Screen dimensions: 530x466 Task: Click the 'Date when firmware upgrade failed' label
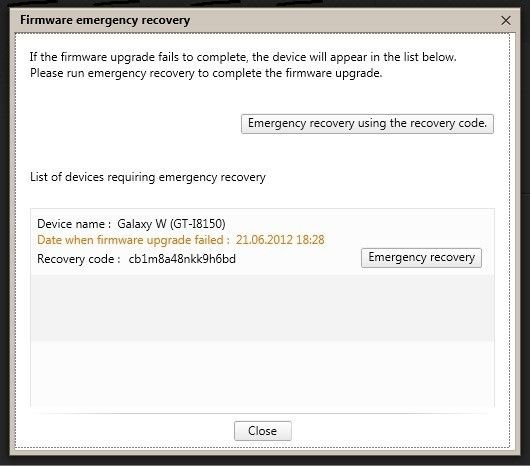(133, 240)
